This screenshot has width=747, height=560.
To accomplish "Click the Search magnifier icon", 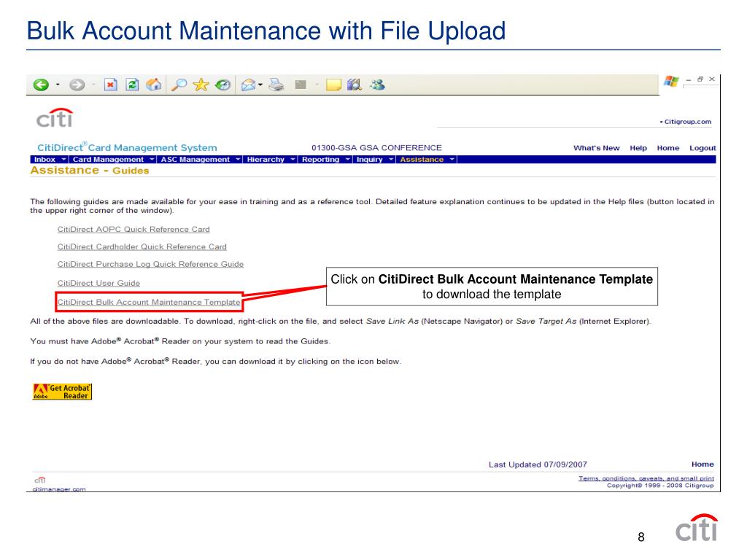I will (179, 85).
